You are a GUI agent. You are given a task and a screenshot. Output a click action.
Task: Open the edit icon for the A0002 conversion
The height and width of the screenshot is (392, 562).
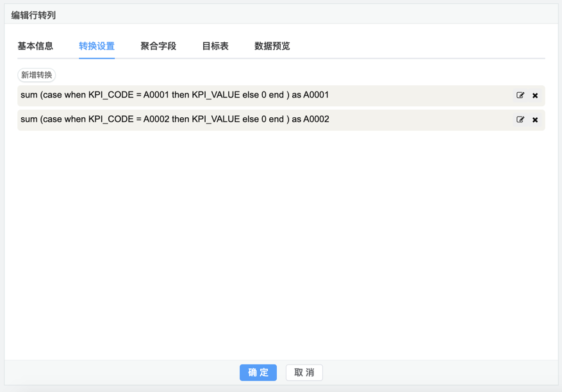tap(520, 120)
